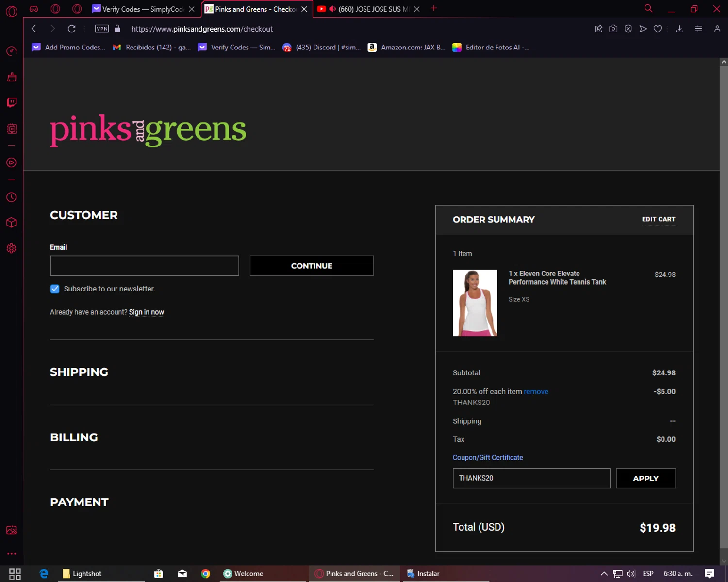Viewport: 728px width, 582px height.
Task: Close the Pinks and Greens tab
Action: [x=304, y=9]
